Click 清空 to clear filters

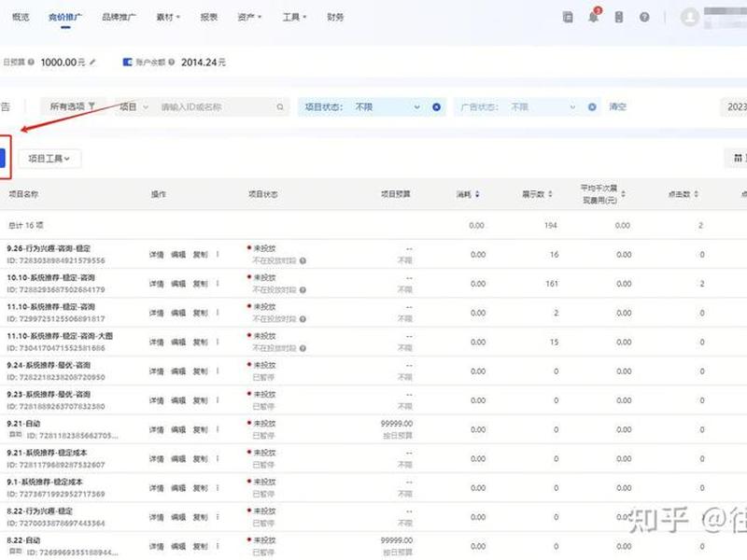(617, 106)
